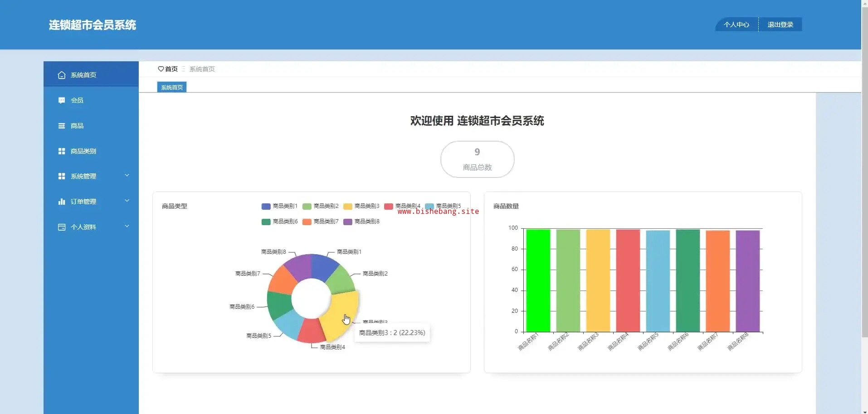868x414 pixels.
Task: Expand 个人资料 section chevron
Action: (127, 227)
